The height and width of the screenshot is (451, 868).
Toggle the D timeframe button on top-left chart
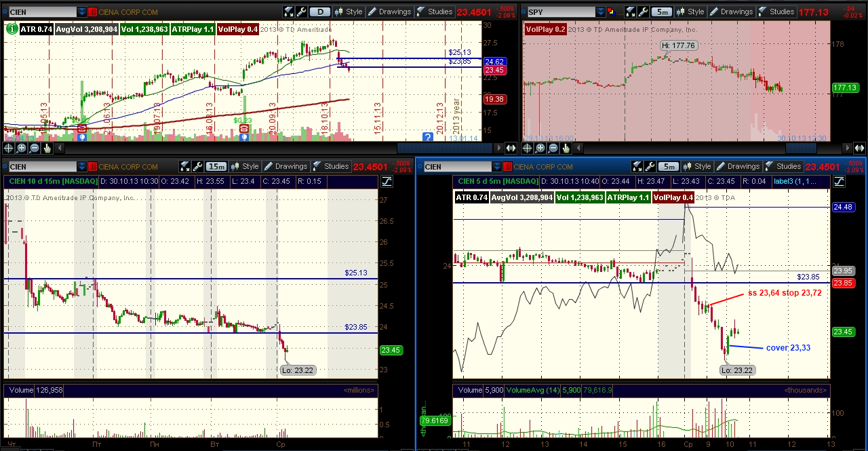point(321,12)
